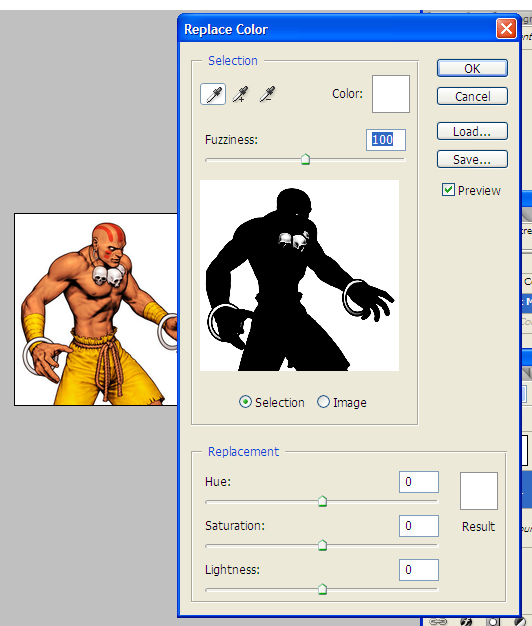Select the Add to Sample eyedropper
This screenshot has width=532, height=626.
click(241, 94)
